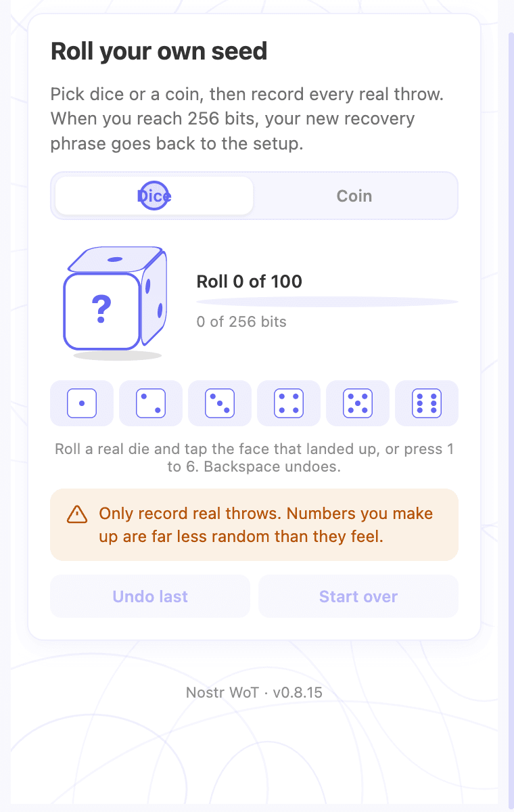Click the page's vertical scrollbar
514x812 pixels.
[x=511, y=406]
